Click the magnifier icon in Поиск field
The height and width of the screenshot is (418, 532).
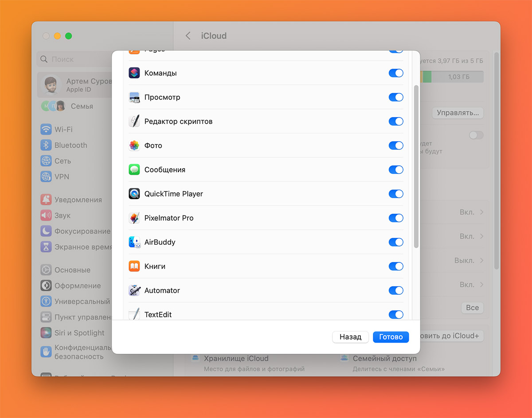[44, 59]
